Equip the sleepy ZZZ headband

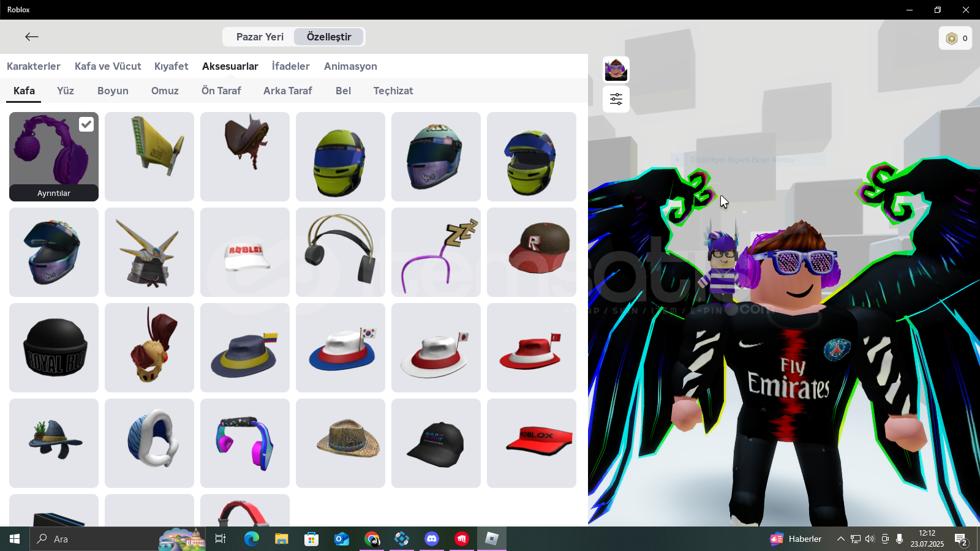pyautogui.click(x=436, y=252)
